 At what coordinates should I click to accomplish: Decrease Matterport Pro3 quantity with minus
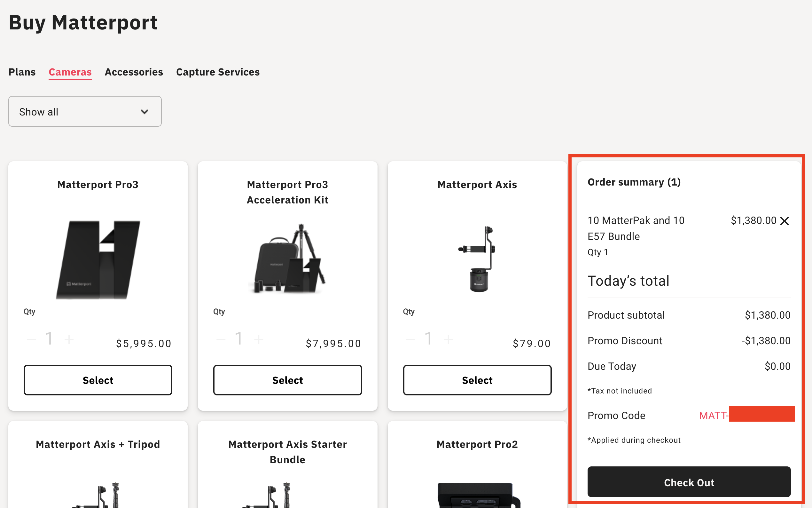coord(32,339)
